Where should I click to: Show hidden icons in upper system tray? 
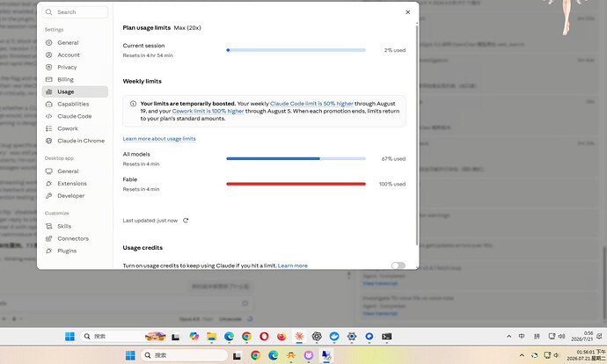(x=508, y=337)
